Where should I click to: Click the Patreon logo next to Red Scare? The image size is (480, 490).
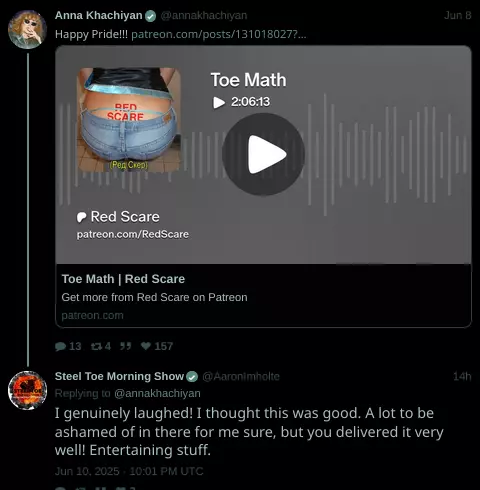(x=82, y=217)
